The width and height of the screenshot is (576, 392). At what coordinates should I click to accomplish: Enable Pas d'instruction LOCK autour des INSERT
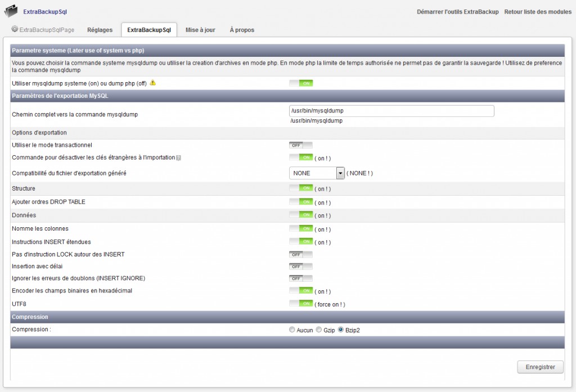tap(301, 255)
